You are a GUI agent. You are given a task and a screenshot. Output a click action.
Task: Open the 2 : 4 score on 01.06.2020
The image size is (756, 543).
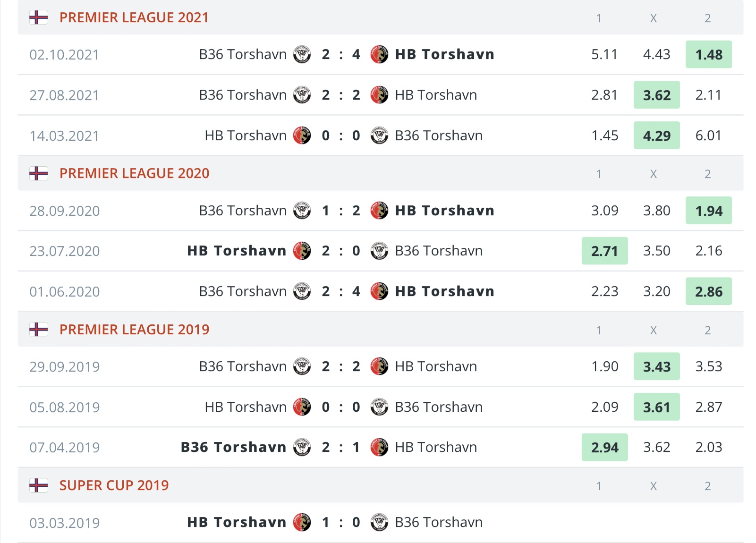pyautogui.click(x=341, y=291)
